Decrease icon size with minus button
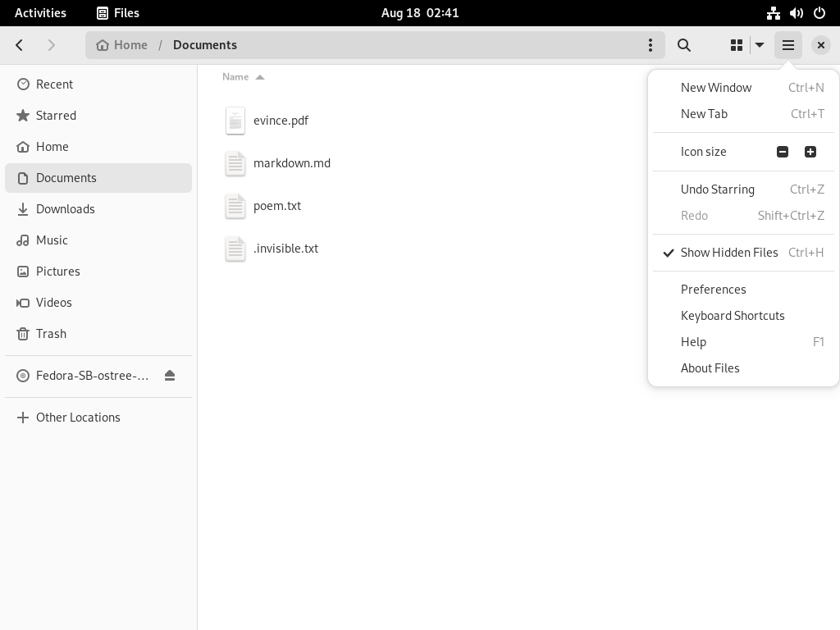The height and width of the screenshot is (630, 840). tap(782, 152)
